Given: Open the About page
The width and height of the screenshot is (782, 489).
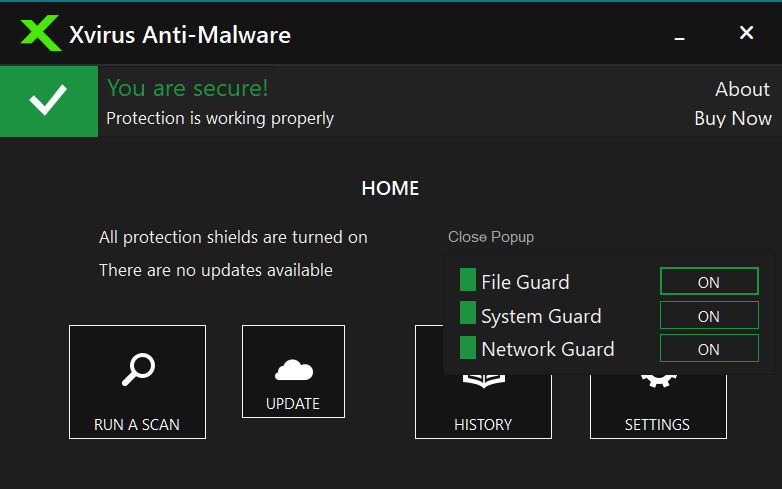Looking at the screenshot, I should tap(742, 89).
